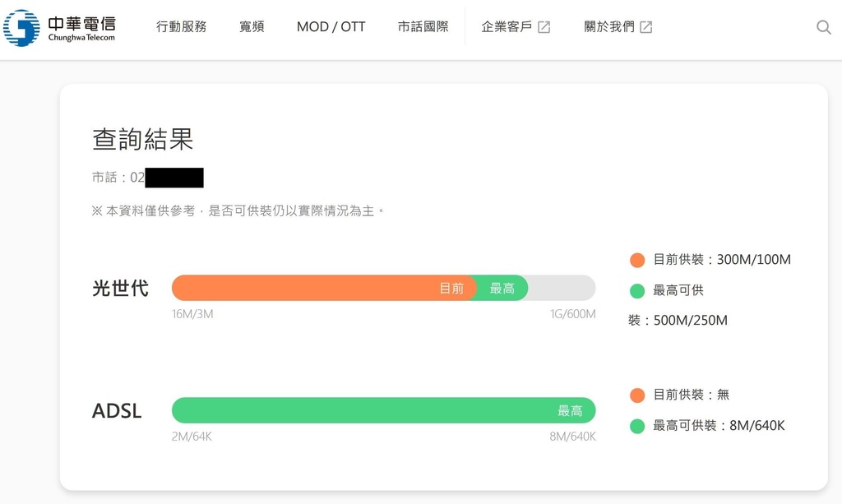Open the search magnifier icon

[823, 27]
